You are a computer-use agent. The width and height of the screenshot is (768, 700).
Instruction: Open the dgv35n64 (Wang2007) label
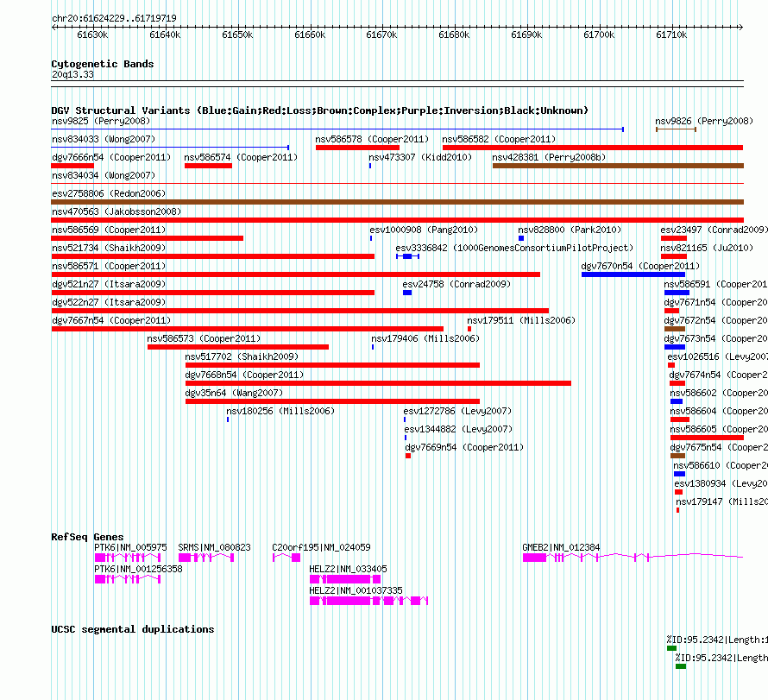[x=234, y=393]
